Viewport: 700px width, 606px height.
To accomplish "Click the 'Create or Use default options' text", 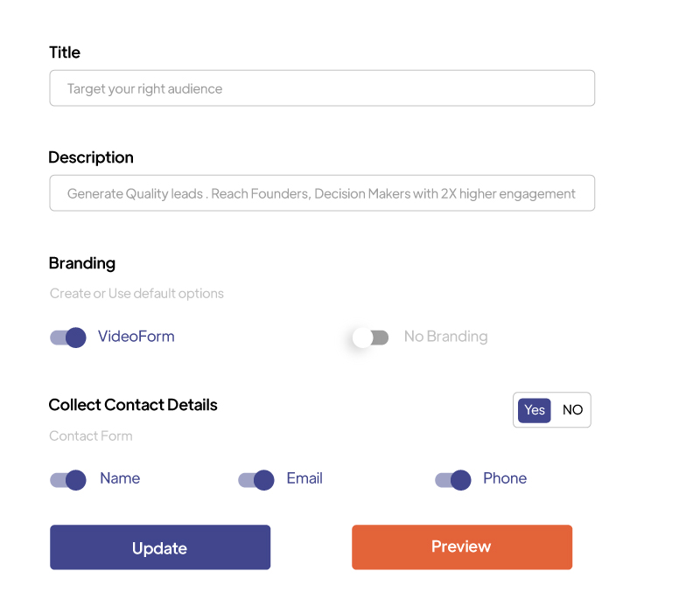I will [x=136, y=294].
